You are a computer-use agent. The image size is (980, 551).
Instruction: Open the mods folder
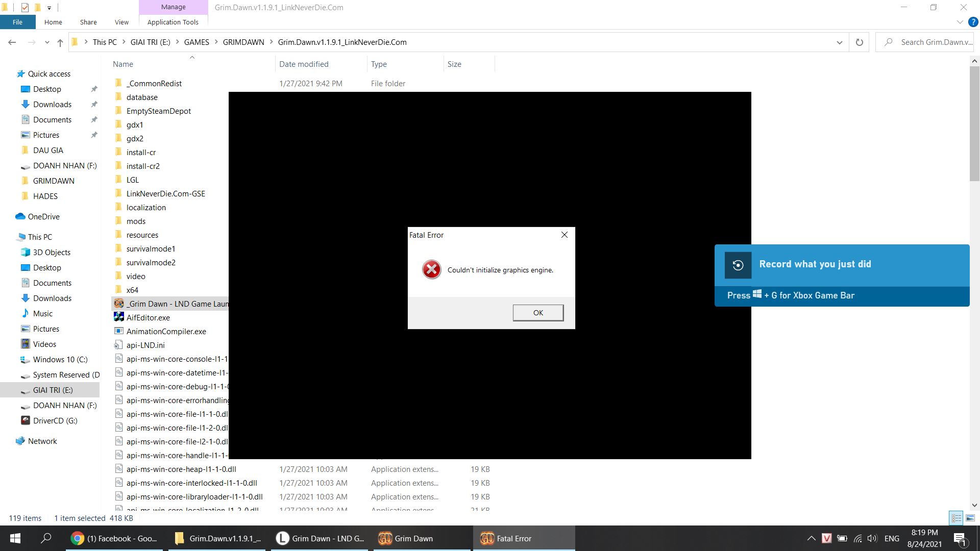(x=136, y=221)
